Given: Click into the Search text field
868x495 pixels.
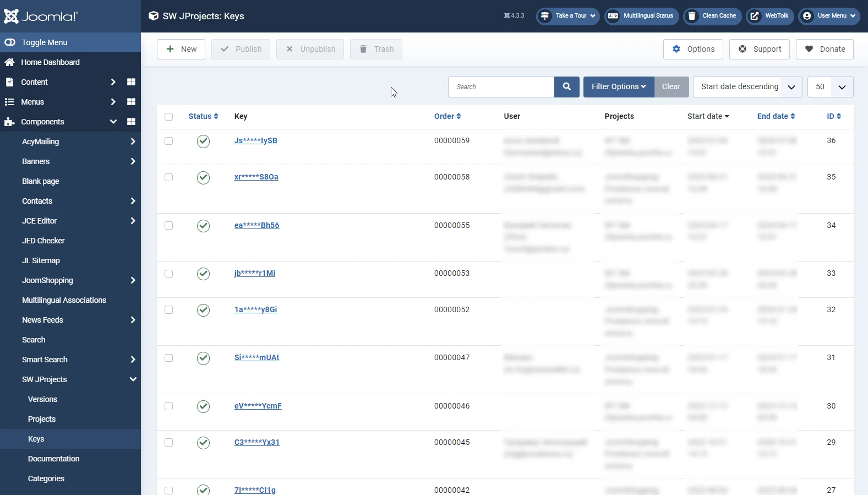Looking at the screenshot, I should point(501,87).
